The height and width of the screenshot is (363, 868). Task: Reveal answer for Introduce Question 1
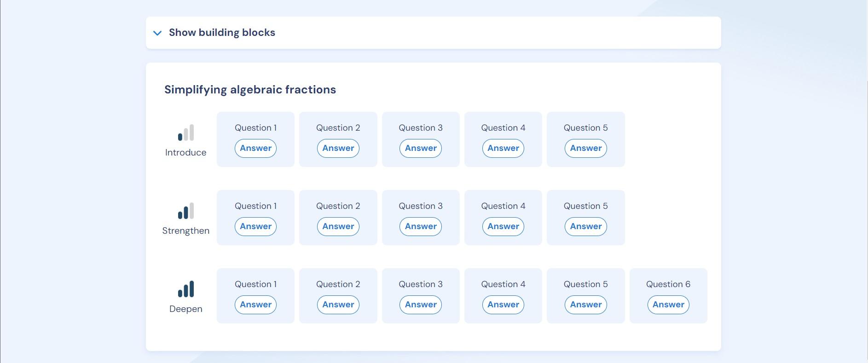click(255, 148)
